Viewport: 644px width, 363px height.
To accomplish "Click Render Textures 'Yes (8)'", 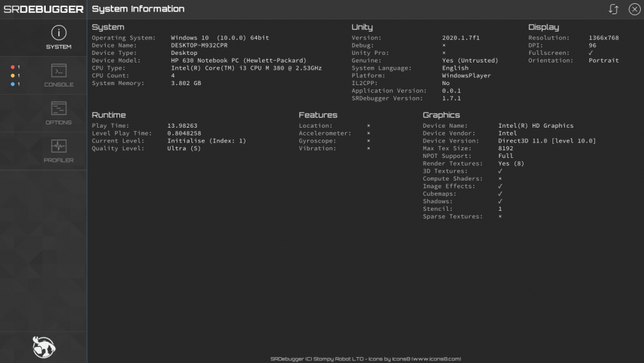I will click(x=511, y=164).
